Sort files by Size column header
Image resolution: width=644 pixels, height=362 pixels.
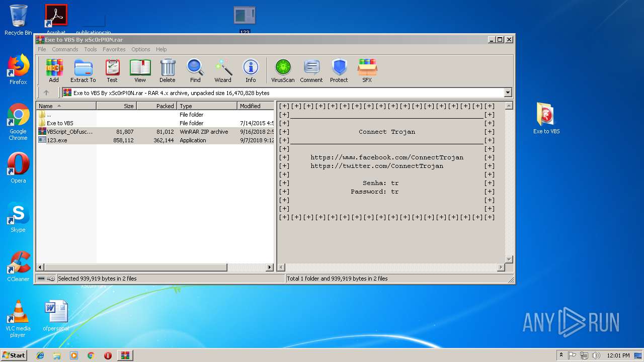coord(117,106)
